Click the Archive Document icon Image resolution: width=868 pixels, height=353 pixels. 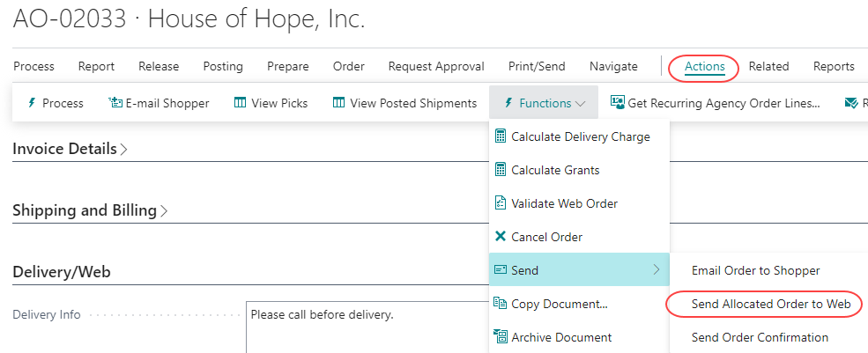point(501,337)
